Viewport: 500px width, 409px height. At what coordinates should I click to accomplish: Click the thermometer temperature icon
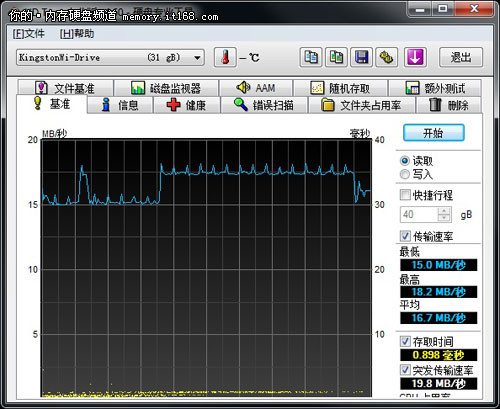[x=225, y=57]
